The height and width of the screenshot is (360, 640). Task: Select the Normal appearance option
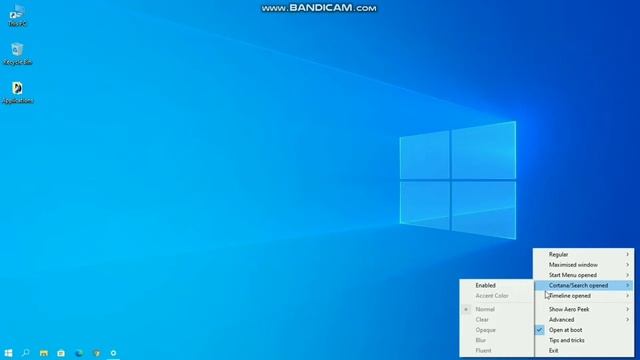tap(496, 309)
